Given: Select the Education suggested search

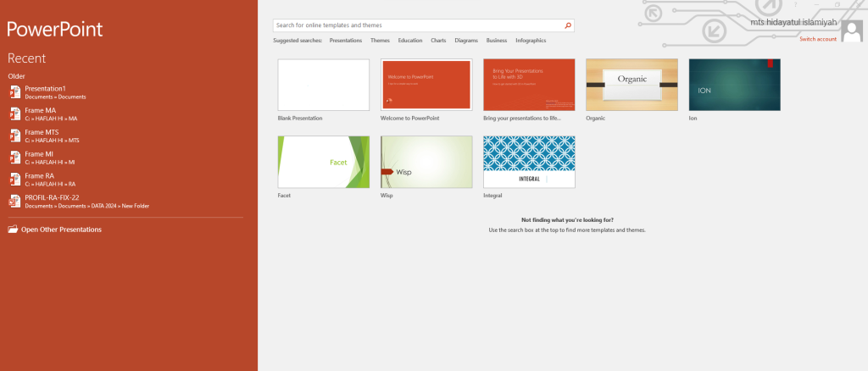Looking at the screenshot, I should (410, 41).
